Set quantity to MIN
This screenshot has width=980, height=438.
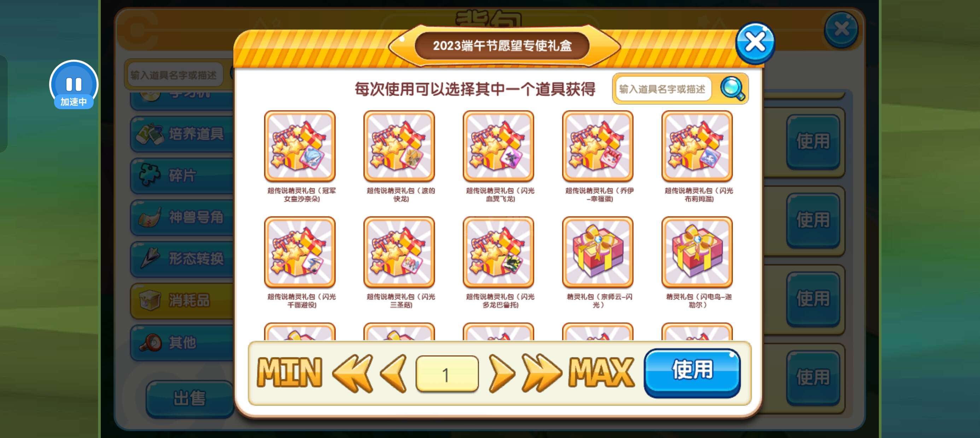tap(290, 373)
